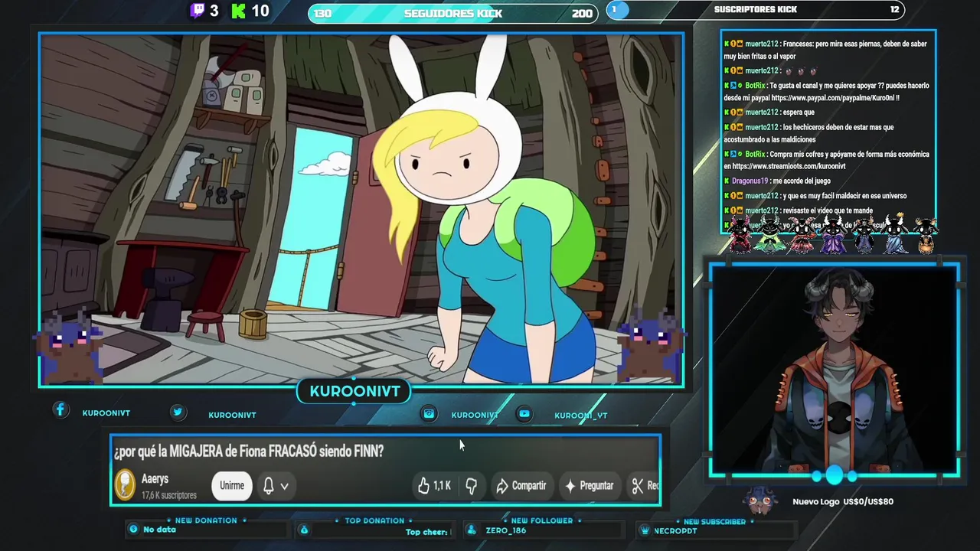
Task: Click the Twitter bird icon
Action: click(x=178, y=412)
